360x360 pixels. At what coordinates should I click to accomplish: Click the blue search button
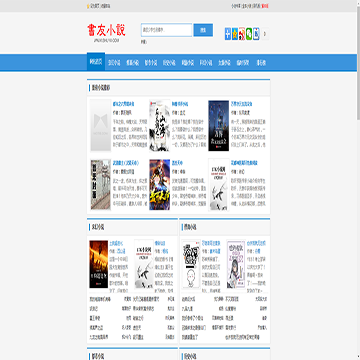pyautogui.click(x=203, y=30)
